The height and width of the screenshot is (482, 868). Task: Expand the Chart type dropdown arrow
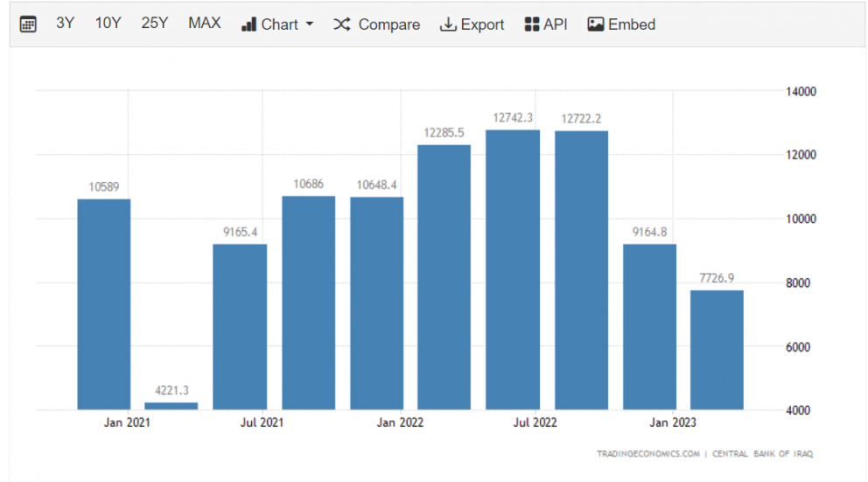(309, 24)
